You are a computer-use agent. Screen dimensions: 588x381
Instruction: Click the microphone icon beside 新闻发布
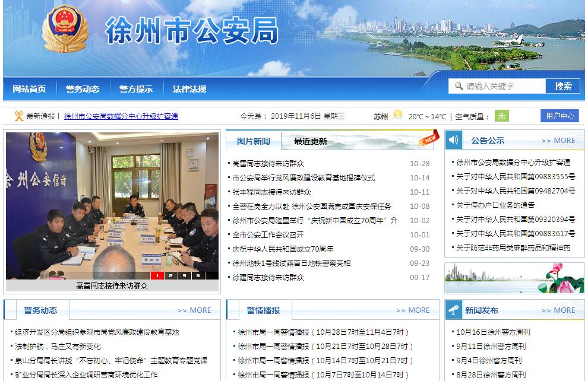[x=454, y=310]
